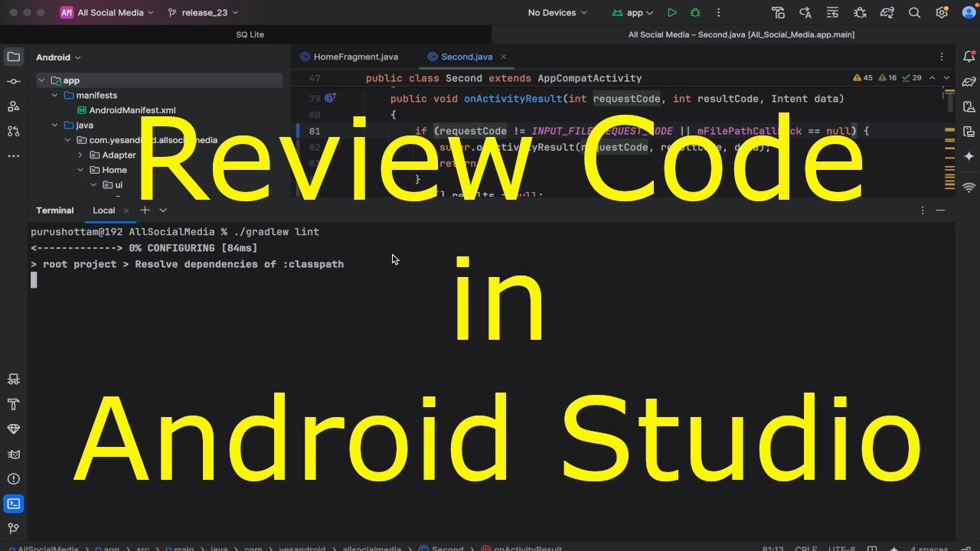Open the Build hammer tool window
The height and width of the screenshot is (551, 980).
pyautogui.click(x=13, y=404)
